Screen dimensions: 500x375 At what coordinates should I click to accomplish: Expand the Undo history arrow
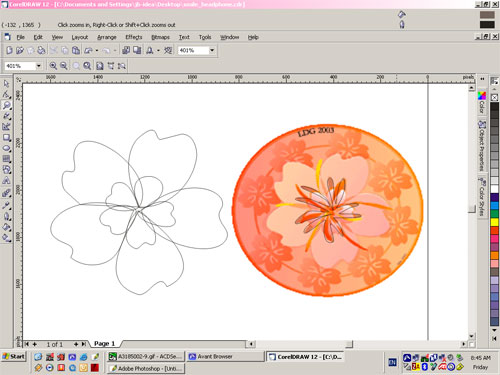pos(97,51)
